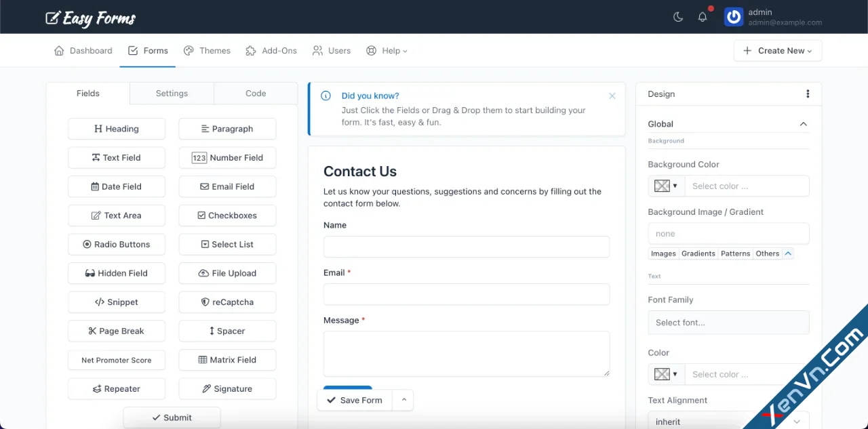Viewport: 868px width, 429px height.
Task: Open the Themes navigation item
Action: coord(207,51)
